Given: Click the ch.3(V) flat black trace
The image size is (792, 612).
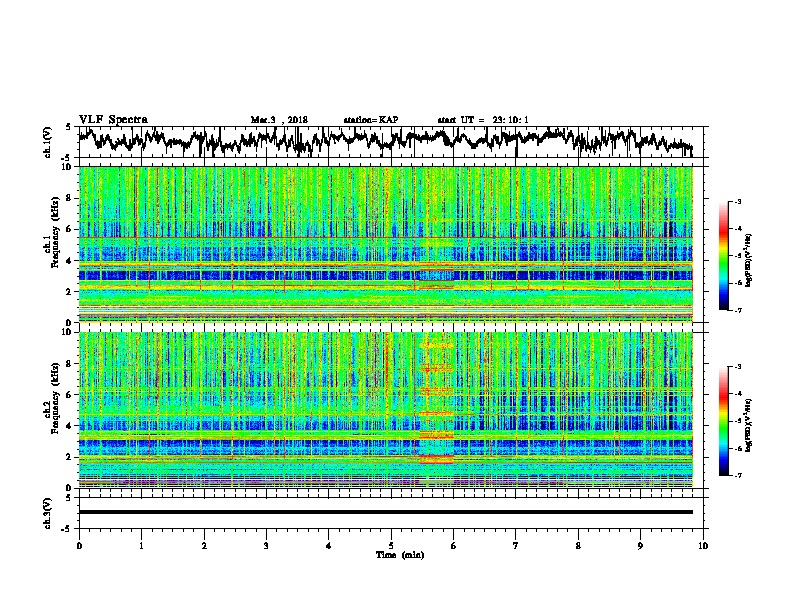Looking at the screenshot, I should coord(386,512).
